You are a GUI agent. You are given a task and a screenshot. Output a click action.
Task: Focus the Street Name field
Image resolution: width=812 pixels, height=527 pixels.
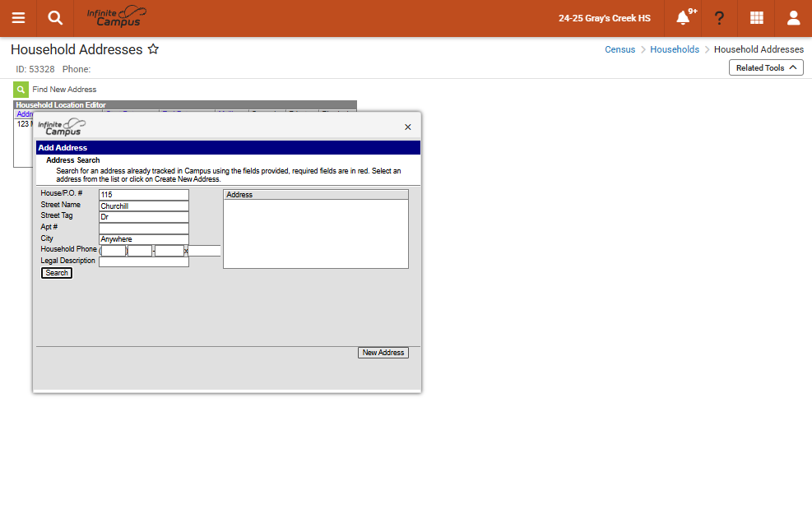point(143,206)
